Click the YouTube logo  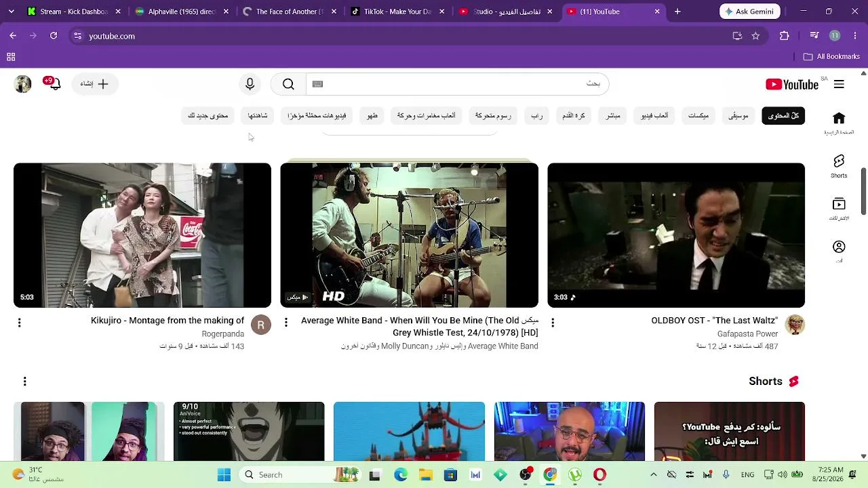coord(792,84)
